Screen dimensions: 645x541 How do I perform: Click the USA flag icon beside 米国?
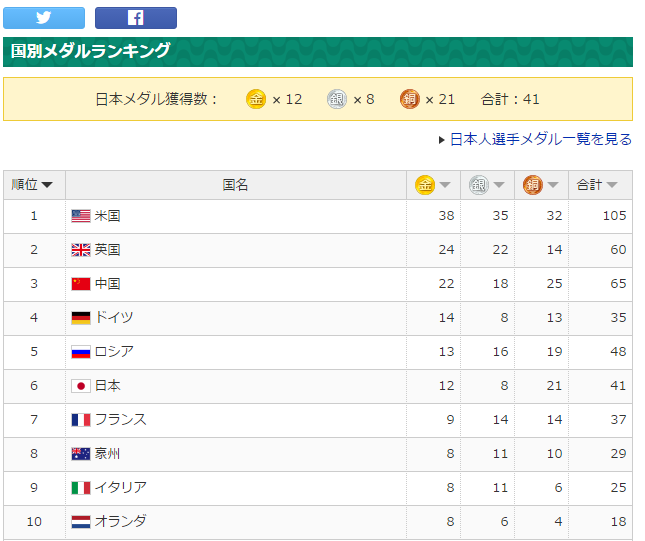point(81,216)
